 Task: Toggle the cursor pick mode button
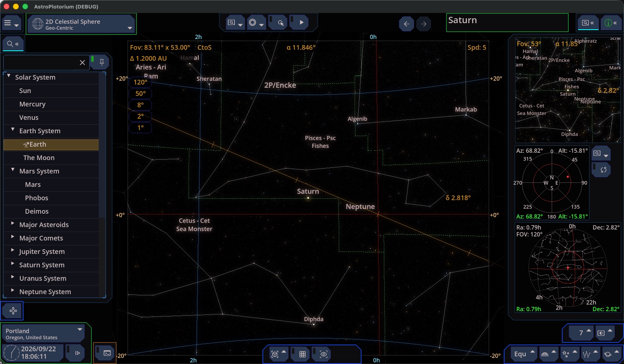(x=278, y=23)
